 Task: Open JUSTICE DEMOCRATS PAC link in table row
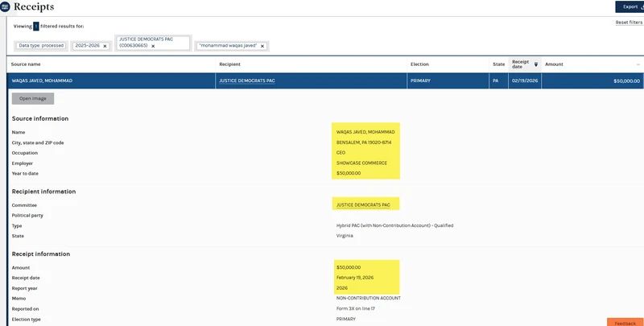point(247,80)
